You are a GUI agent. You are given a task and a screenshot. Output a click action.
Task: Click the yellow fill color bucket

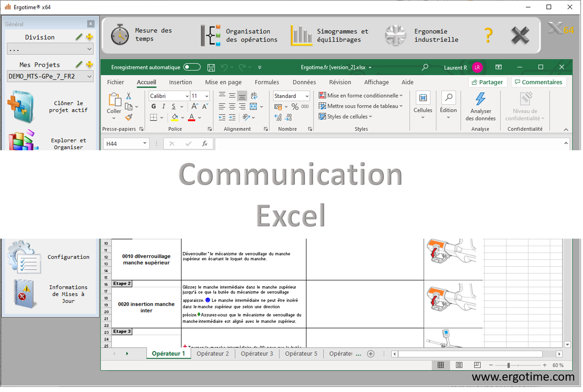click(x=175, y=118)
